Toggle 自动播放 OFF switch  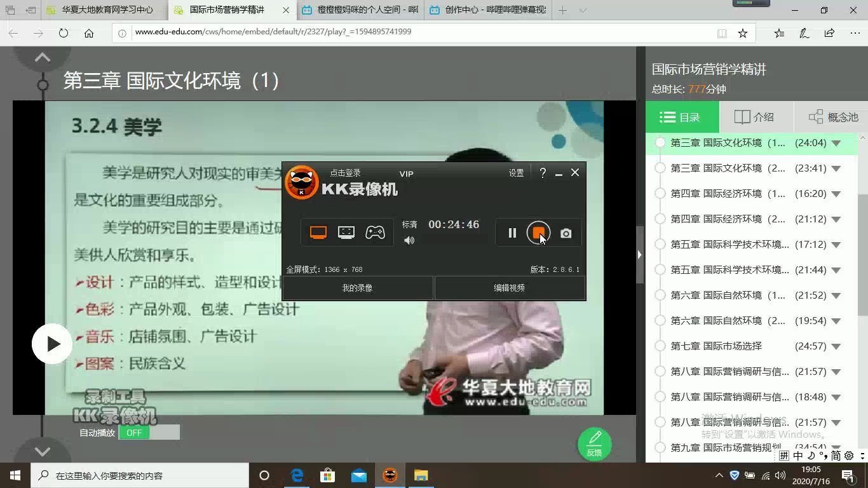pyautogui.click(x=149, y=433)
